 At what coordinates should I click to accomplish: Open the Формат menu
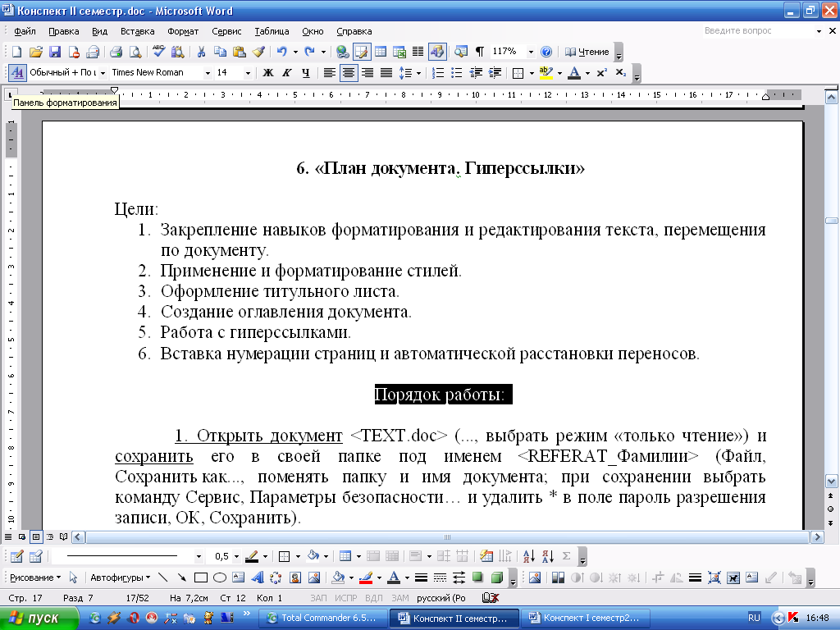point(183,31)
